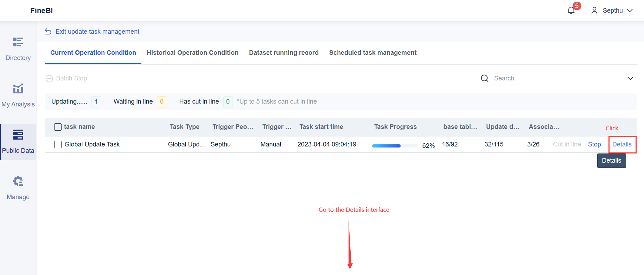Click Cut in line for the task

tap(567, 144)
